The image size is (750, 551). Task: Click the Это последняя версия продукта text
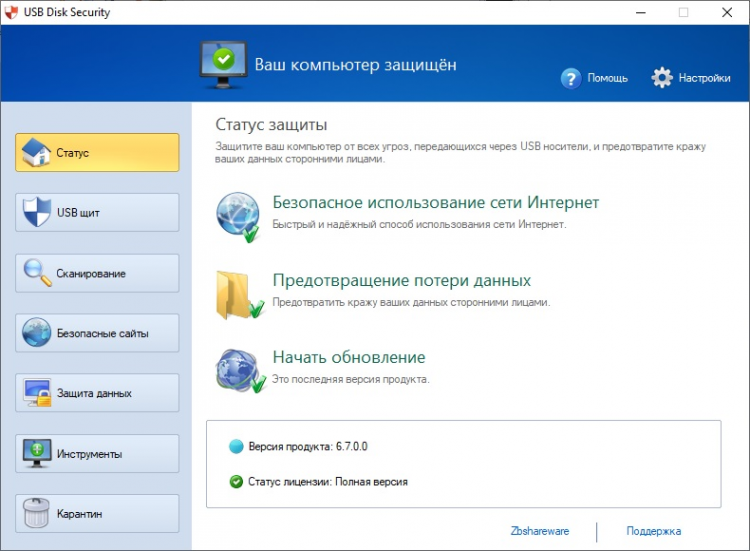[x=351, y=379]
